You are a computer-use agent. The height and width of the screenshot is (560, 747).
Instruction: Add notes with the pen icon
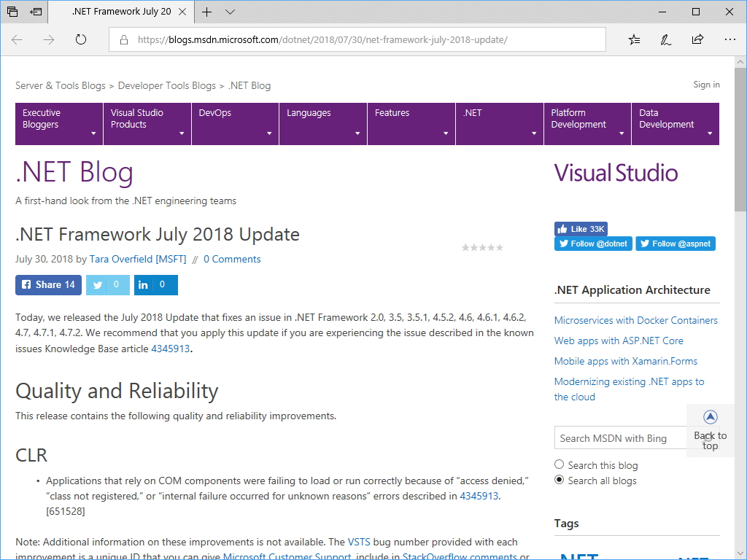pyautogui.click(x=665, y=39)
